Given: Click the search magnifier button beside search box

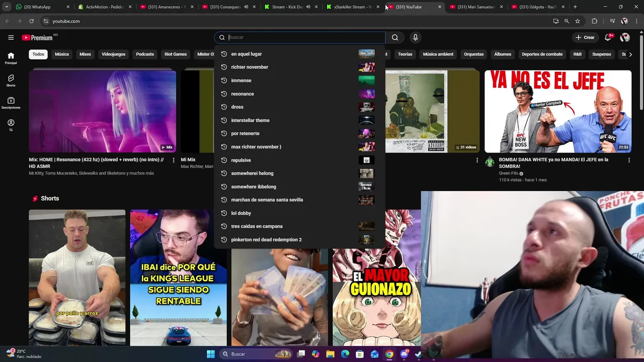Looking at the screenshot, I should click(x=395, y=37).
